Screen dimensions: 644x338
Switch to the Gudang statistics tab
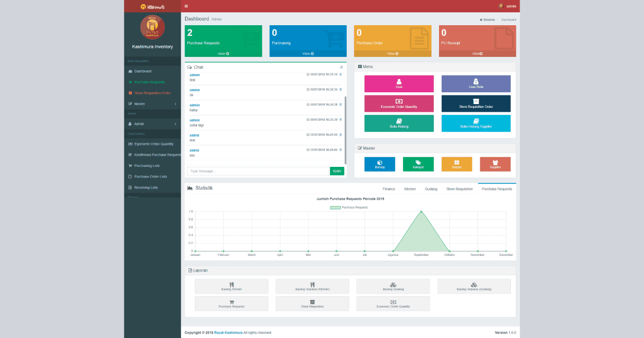[x=431, y=189]
